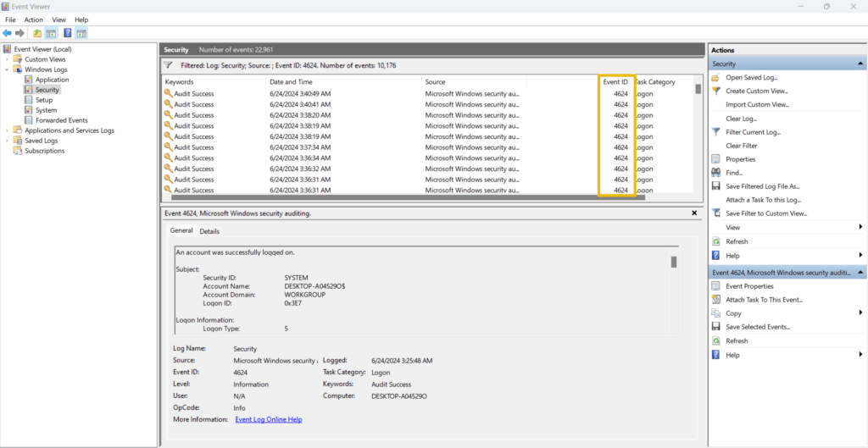Click the Subscriptions icon in tree
This screenshot has width=868, height=448.
(18, 151)
